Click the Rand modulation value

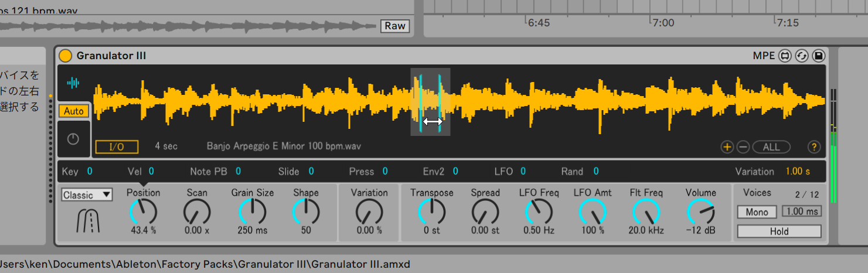click(x=595, y=171)
